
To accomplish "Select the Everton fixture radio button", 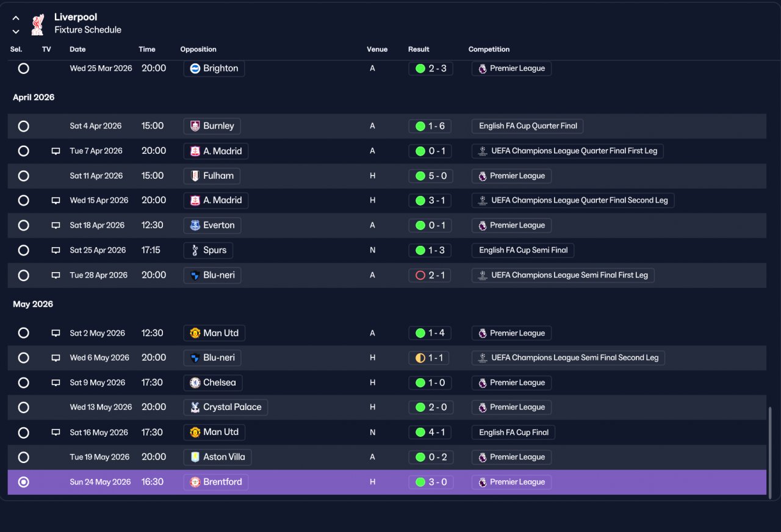I will tap(23, 225).
